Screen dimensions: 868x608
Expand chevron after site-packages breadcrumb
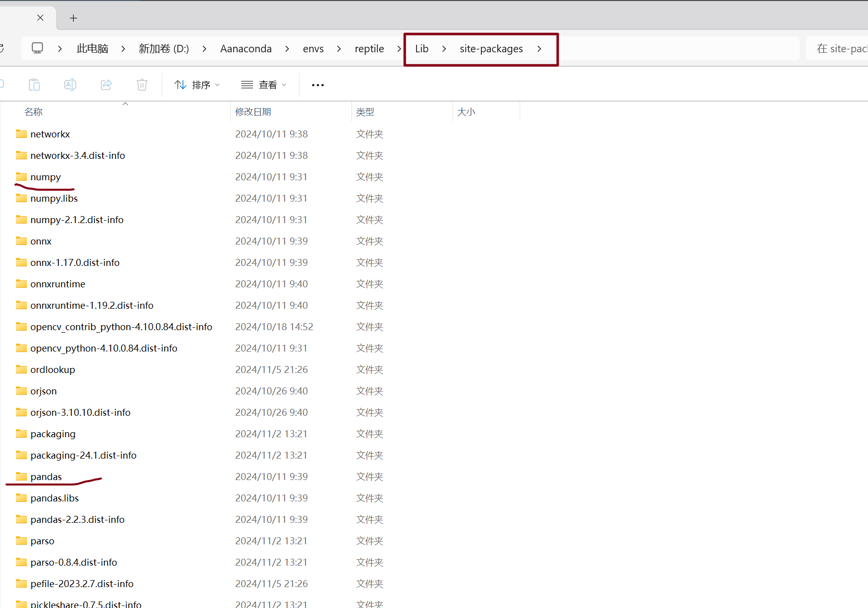click(x=539, y=49)
